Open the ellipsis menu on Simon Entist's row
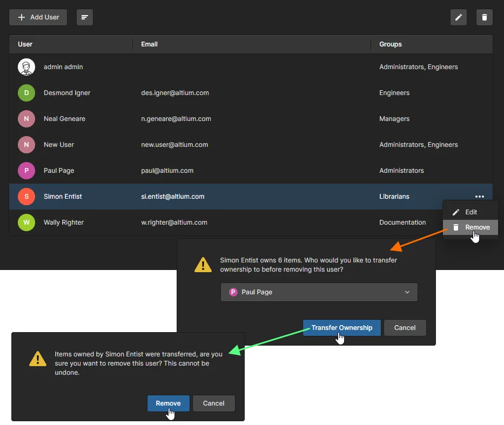 [479, 196]
